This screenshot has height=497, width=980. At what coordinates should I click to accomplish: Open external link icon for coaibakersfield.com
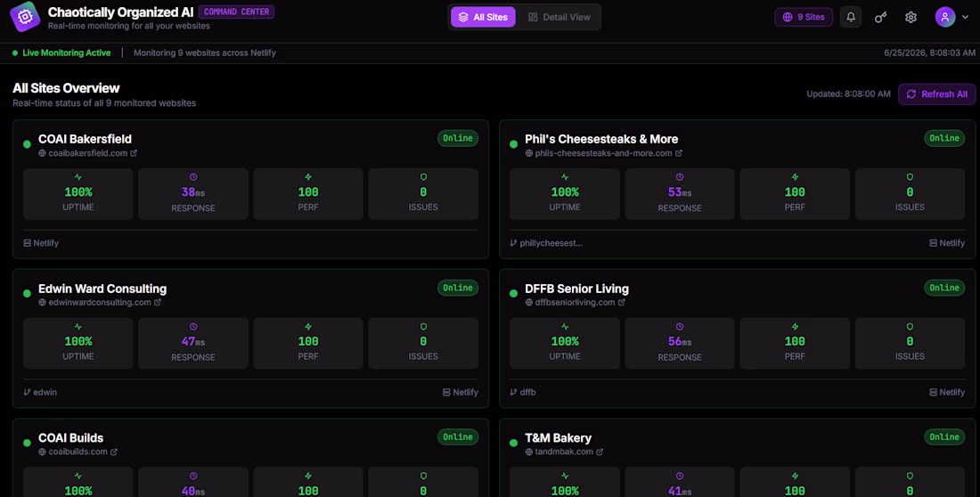[x=134, y=153]
